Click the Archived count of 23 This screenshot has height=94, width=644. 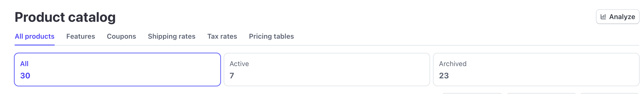click(444, 76)
